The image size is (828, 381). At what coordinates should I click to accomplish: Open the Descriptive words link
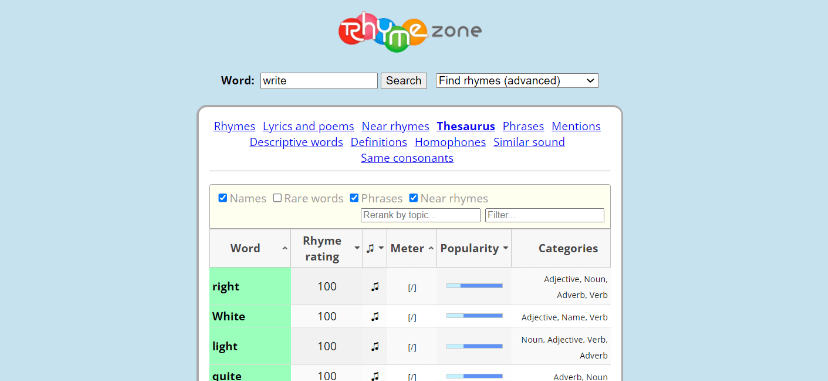click(296, 142)
